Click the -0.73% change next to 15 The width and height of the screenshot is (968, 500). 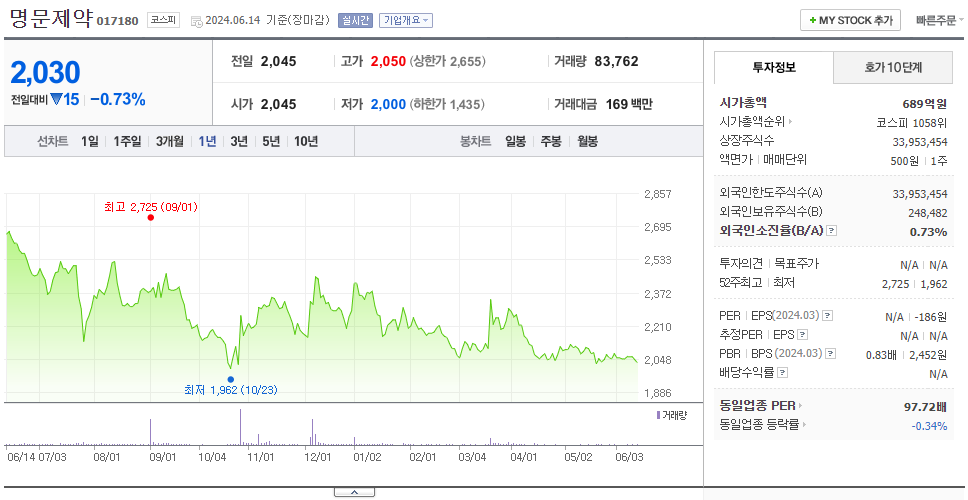(118, 99)
